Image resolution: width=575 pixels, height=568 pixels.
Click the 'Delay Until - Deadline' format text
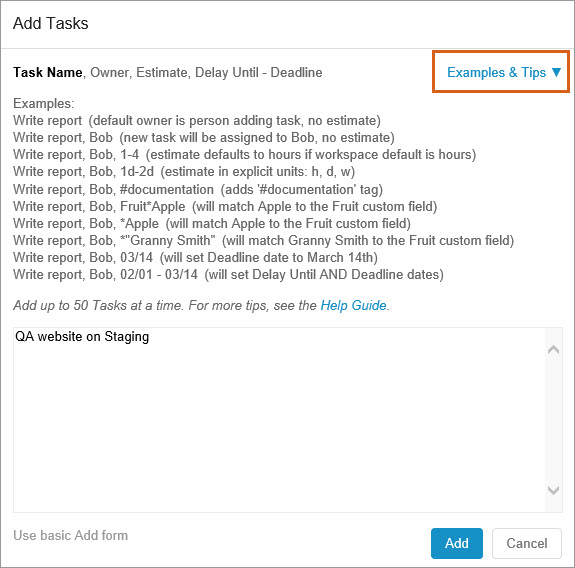pos(259,72)
